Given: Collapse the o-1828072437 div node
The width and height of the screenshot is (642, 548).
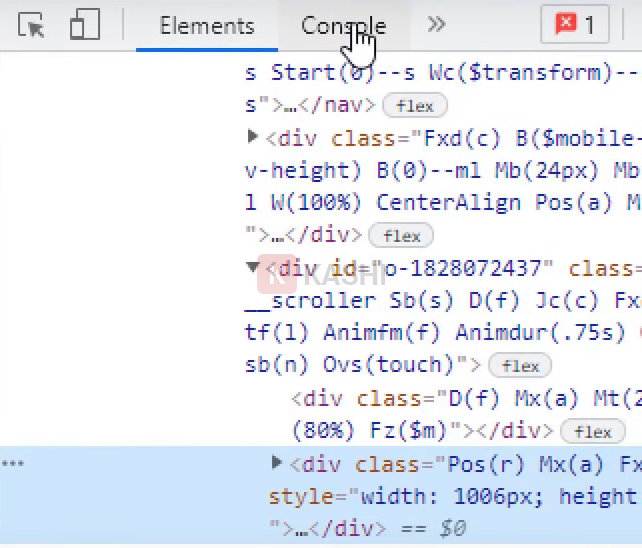Looking at the screenshot, I should coord(253,268).
